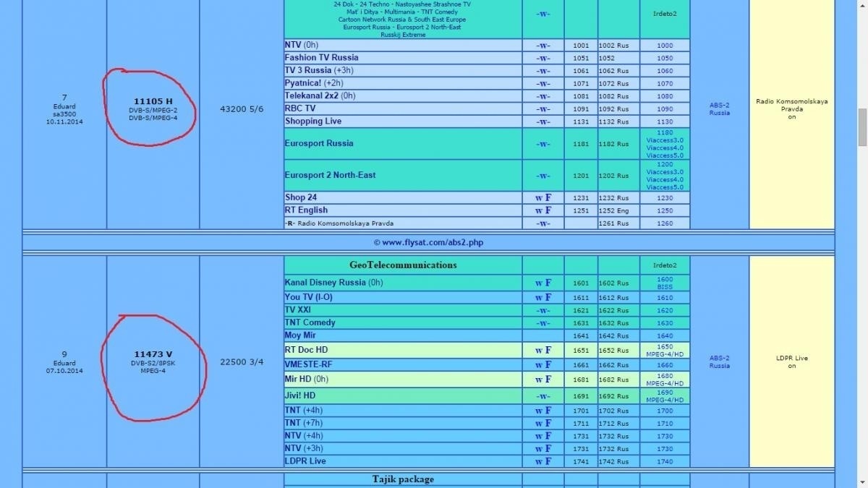Open the GeoTelecommunications package header

[x=403, y=265]
